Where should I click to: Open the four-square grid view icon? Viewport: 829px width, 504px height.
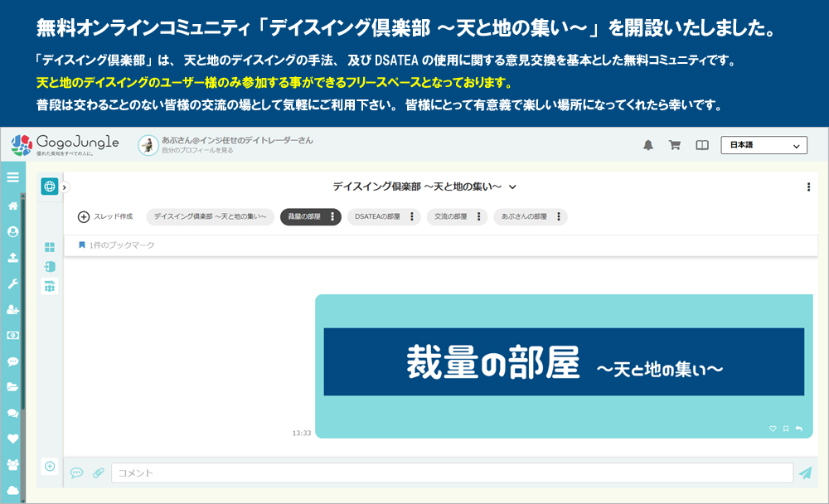tap(50, 247)
